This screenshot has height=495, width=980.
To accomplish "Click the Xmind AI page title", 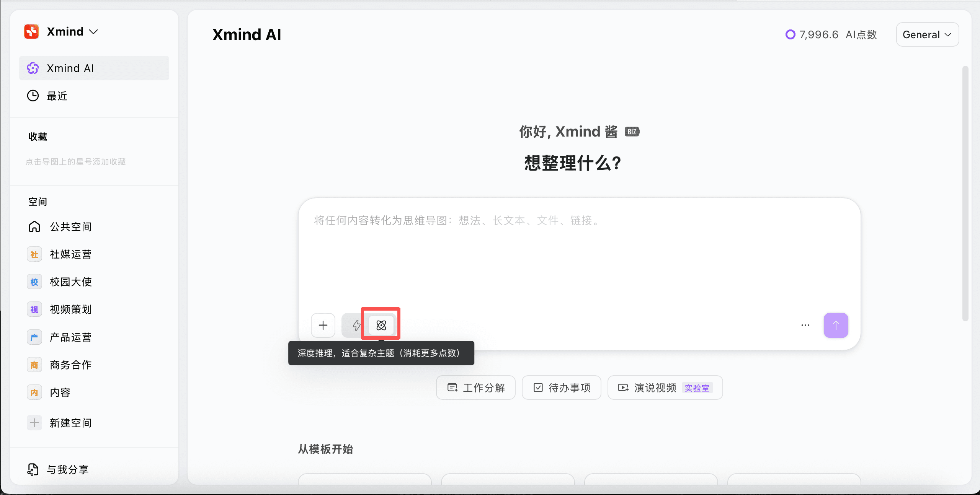I will coord(247,35).
